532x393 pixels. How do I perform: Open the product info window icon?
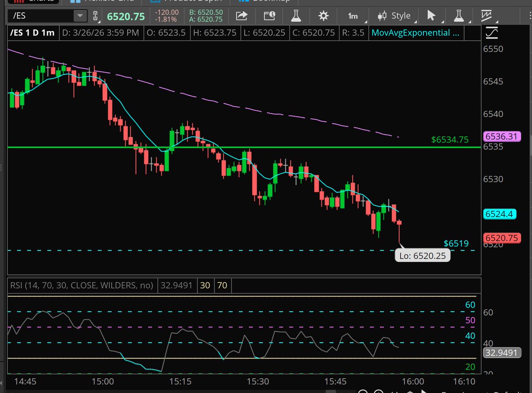tap(269, 16)
